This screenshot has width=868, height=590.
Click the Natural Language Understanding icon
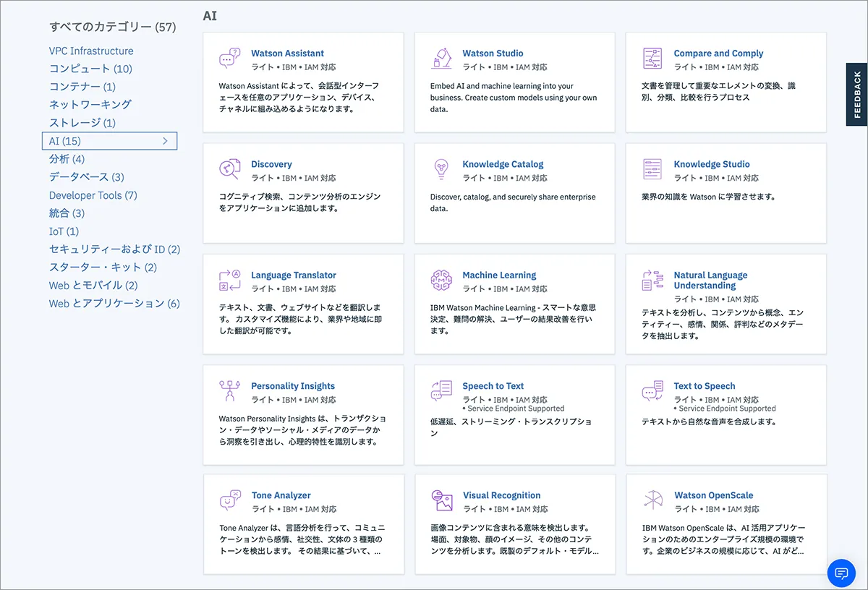[652, 281]
